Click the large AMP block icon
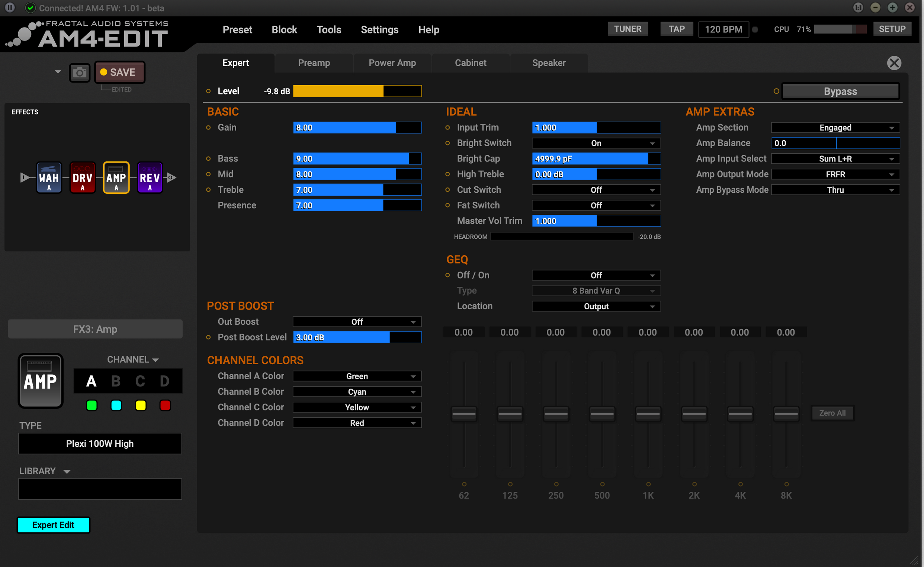 41,381
